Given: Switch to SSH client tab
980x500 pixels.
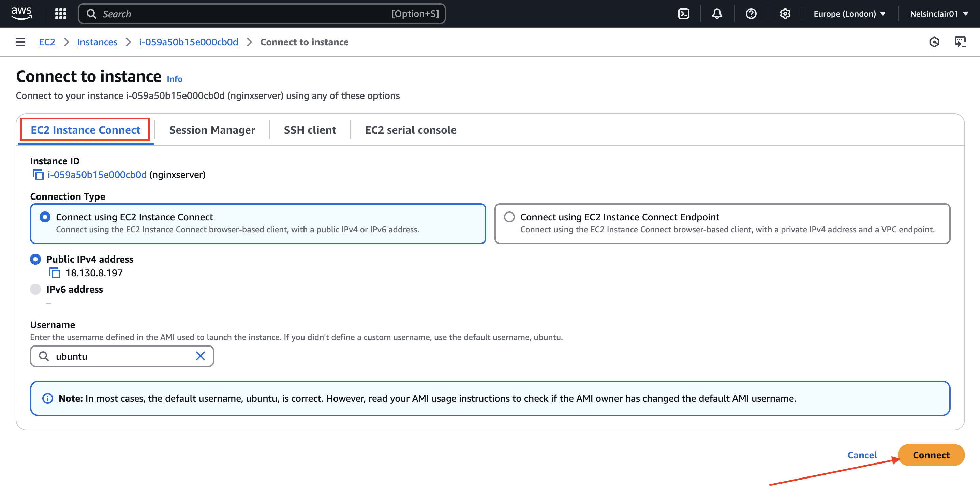Looking at the screenshot, I should (310, 130).
